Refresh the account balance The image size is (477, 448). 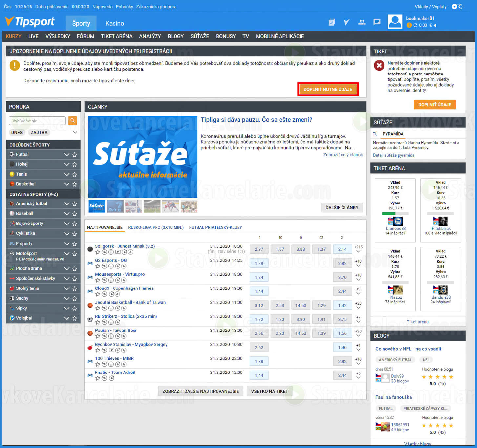click(415, 25)
